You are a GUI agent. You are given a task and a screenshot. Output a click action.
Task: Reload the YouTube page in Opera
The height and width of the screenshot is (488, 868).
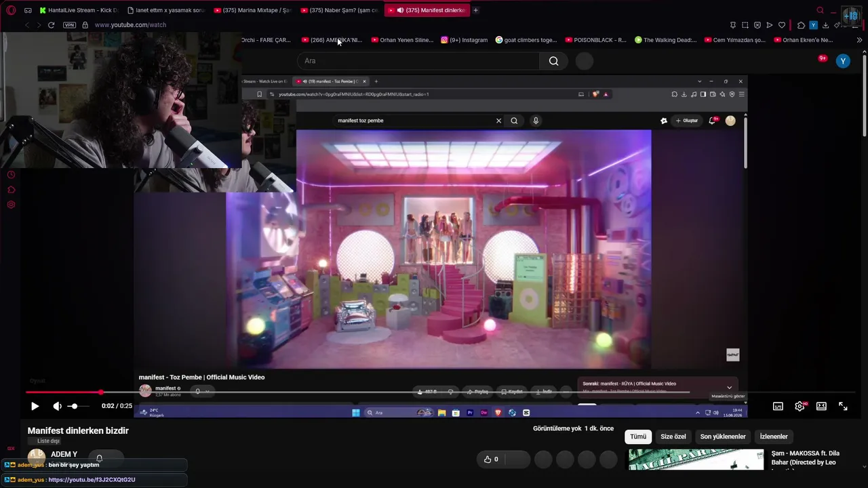pyautogui.click(x=51, y=25)
